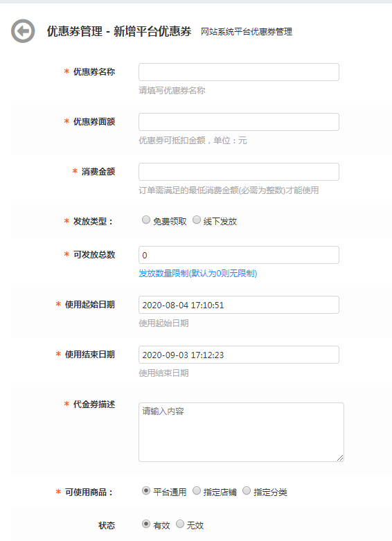
Task: Set status to 无效
Action: tap(180, 524)
